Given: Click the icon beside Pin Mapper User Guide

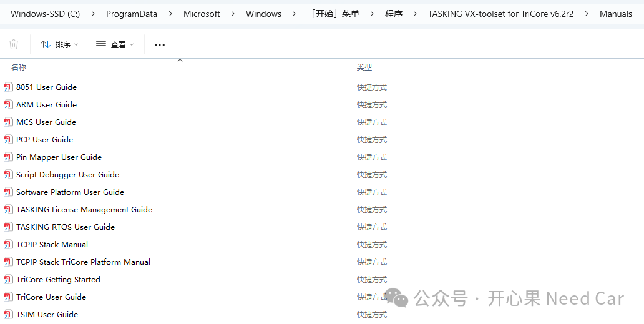Looking at the screenshot, I should tap(8, 157).
